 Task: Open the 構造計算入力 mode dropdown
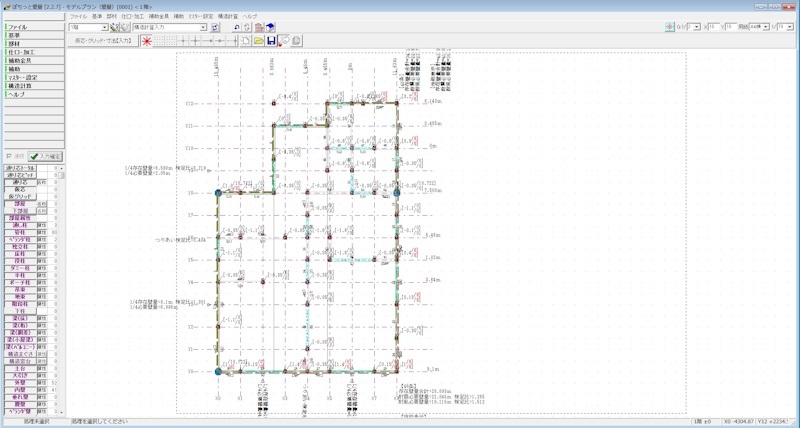click(203, 28)
